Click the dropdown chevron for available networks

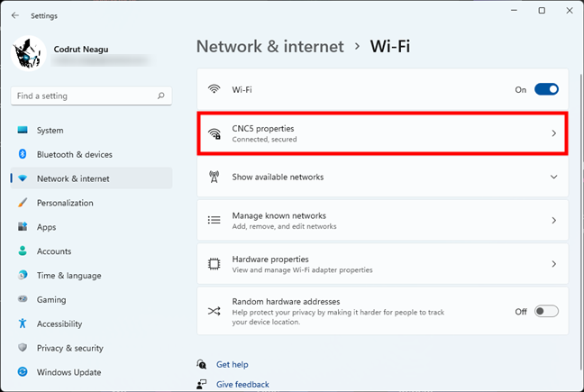pos(554,177)
